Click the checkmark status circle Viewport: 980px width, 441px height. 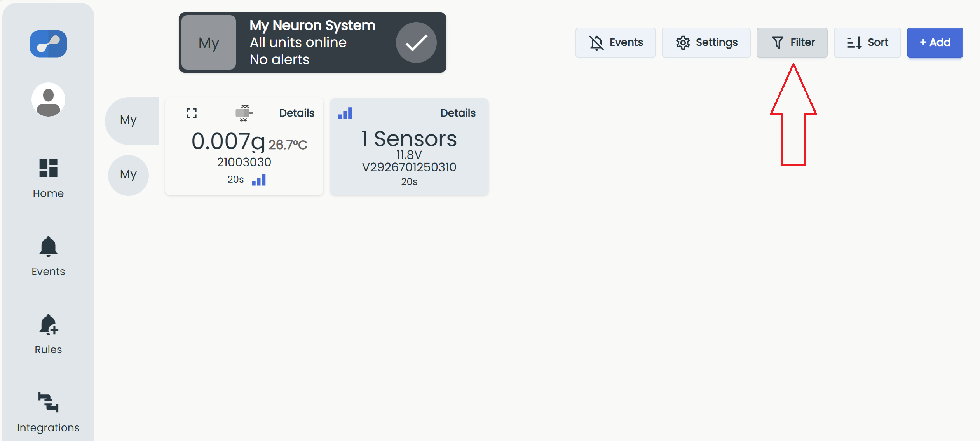tap(416, 43)
